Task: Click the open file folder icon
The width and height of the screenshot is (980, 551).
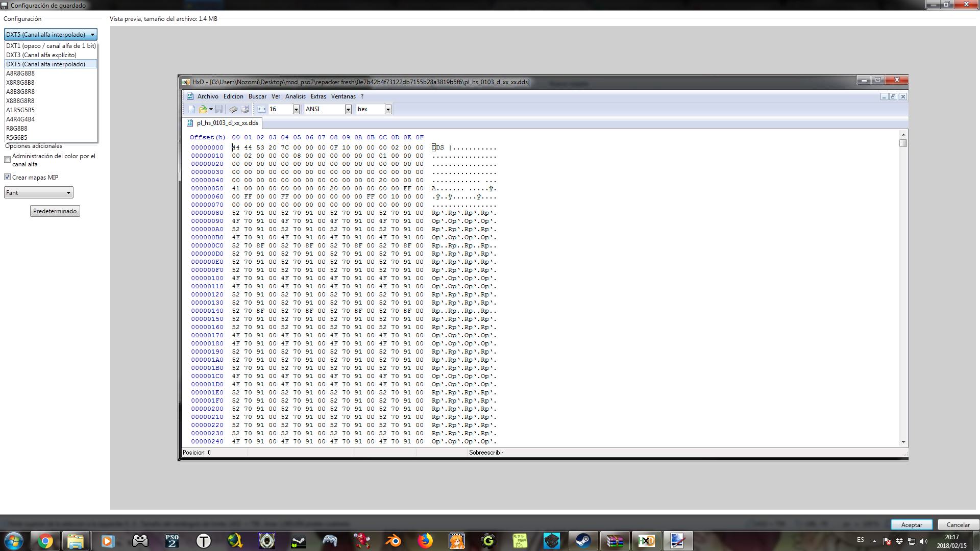Action: tap(203, 109)
